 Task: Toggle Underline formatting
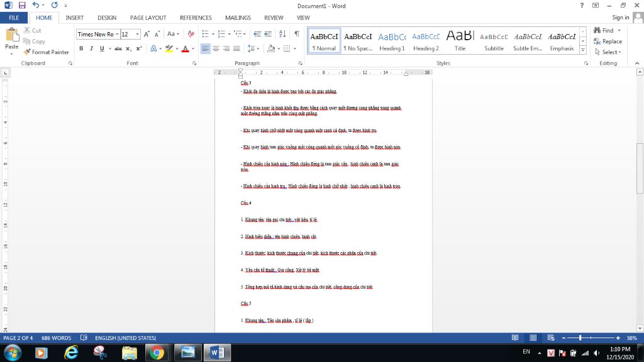tap(102, 48)
